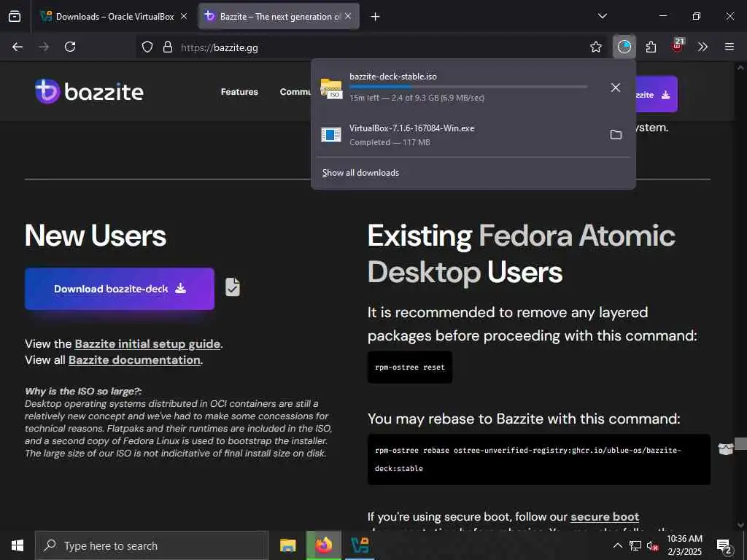The height and width of the screenshot is (560, 747).
Task: Open the network status tray icon
Action: 635,545
